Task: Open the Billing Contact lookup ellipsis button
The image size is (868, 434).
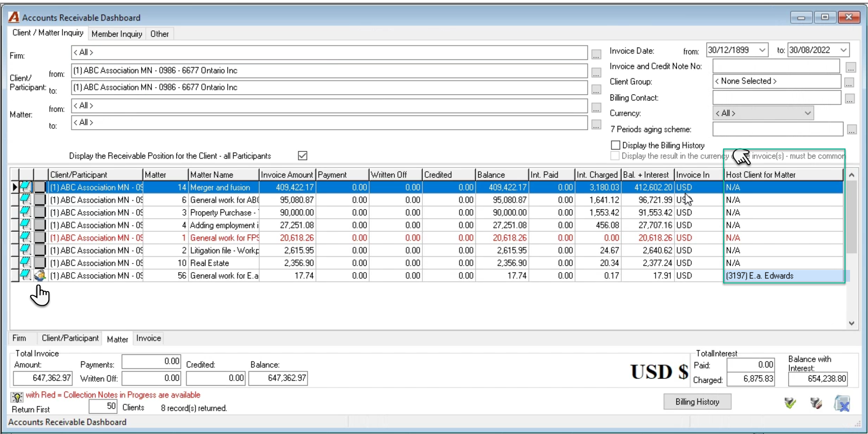Action: click(x=850, y=99)
